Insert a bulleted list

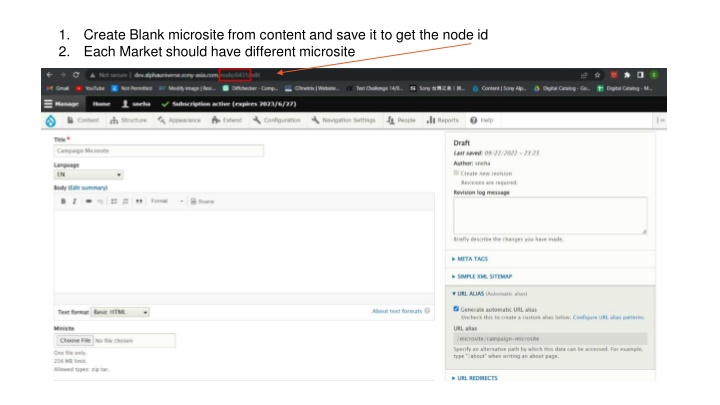[114, 202]
